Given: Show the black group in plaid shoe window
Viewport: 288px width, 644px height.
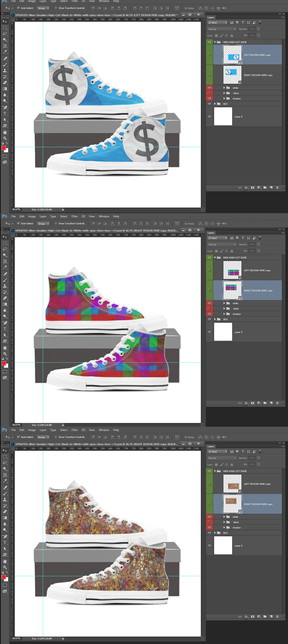Looking at the screenshot, I should [209, 309].
